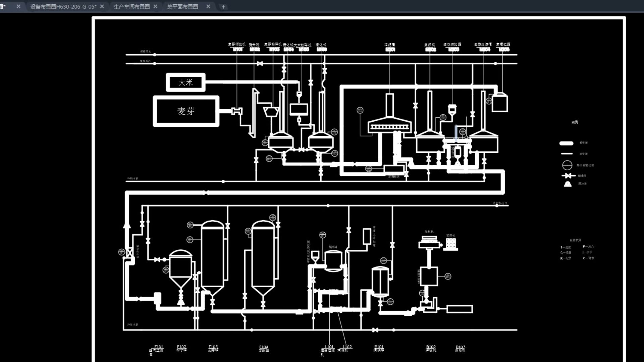The width and height of the screenshot is (644, 362).
Task: Select the B101 label at drawing bottom
Action: (x=379, y=347)
